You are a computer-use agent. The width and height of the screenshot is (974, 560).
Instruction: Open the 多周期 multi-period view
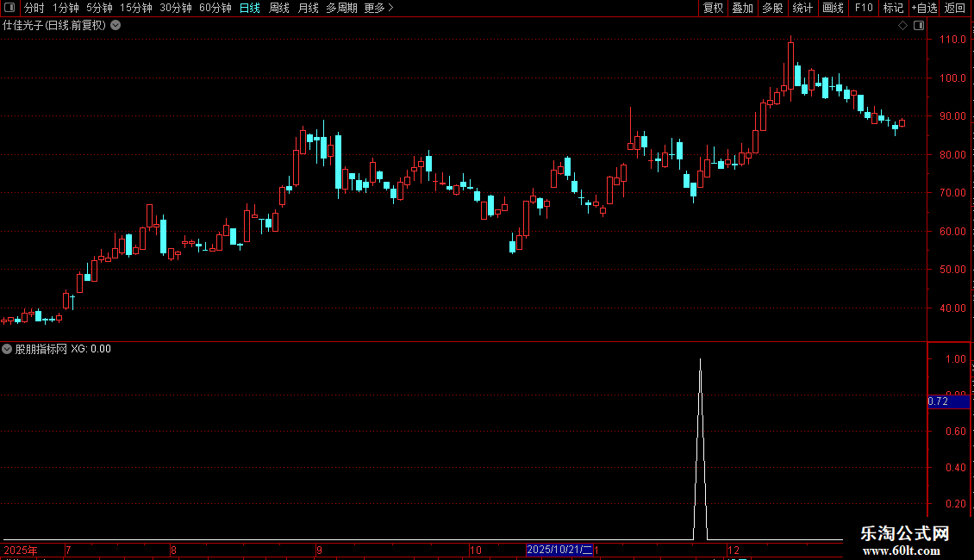[x=341, y=8]
